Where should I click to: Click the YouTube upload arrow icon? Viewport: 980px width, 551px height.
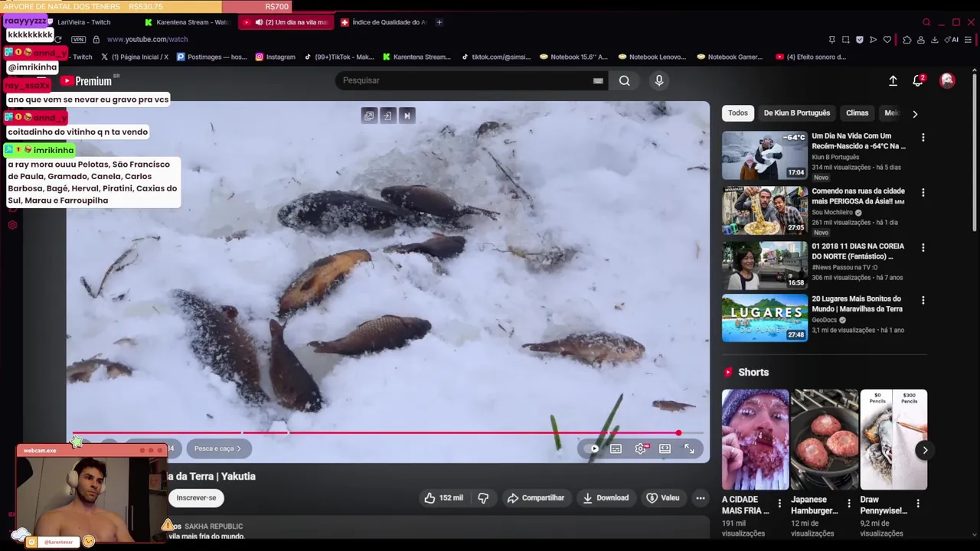(x=893, y=80)
